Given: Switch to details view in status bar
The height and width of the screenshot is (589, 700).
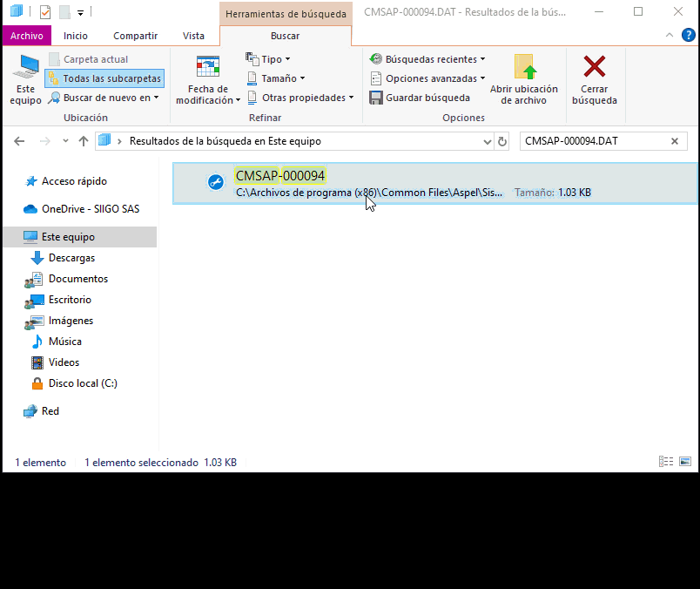Looking at the screenshot, I should [666, 462].
